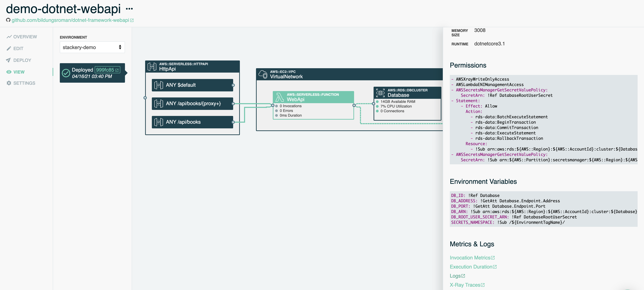Click the Edit pencil icon
The width and height of the screenshot is (644, 290).
(9, 49)
